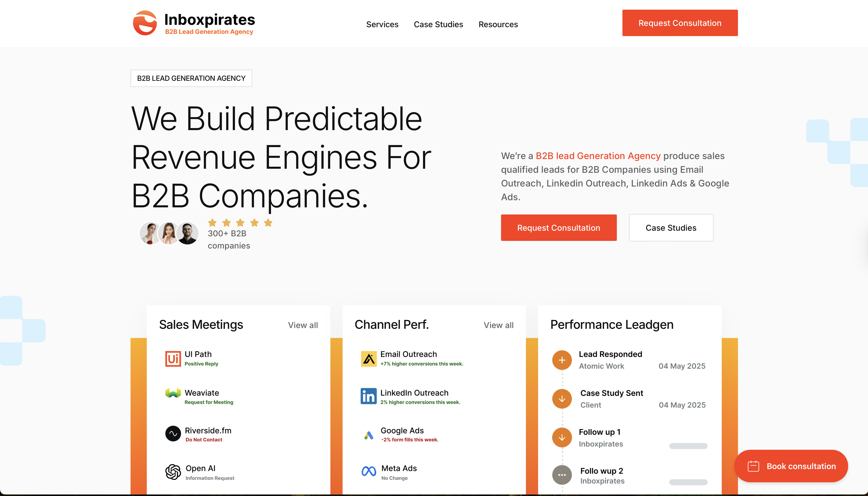Click the Open AI logo icon
Viewport: 868px width, 496px height.
[173, 472]
